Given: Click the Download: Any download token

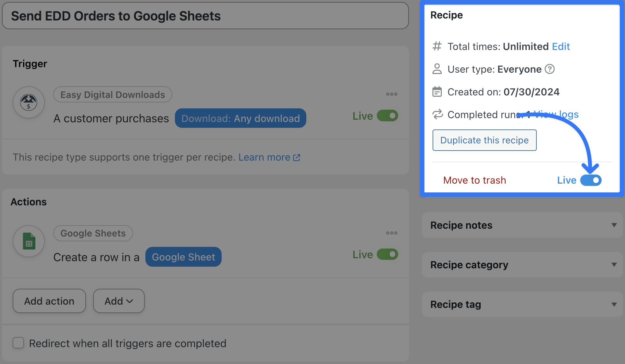Looking at the screenshot, I should click(x=240, y=118).
